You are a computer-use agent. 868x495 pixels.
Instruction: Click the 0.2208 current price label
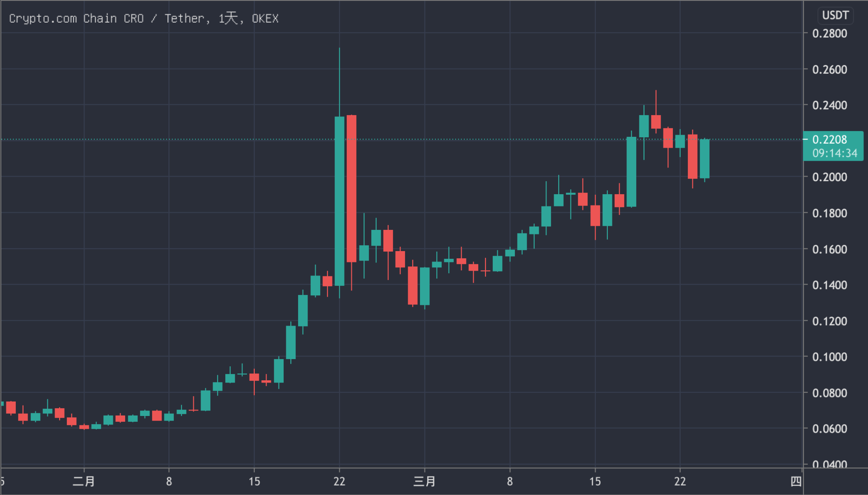coord(830,140)
